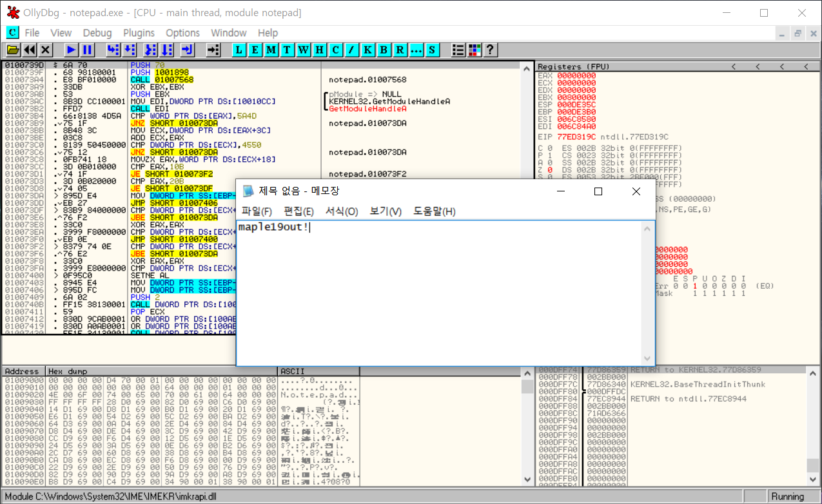Open the OllyDbg File menu
The image size is (822, 504).
(x=32, y=33)
